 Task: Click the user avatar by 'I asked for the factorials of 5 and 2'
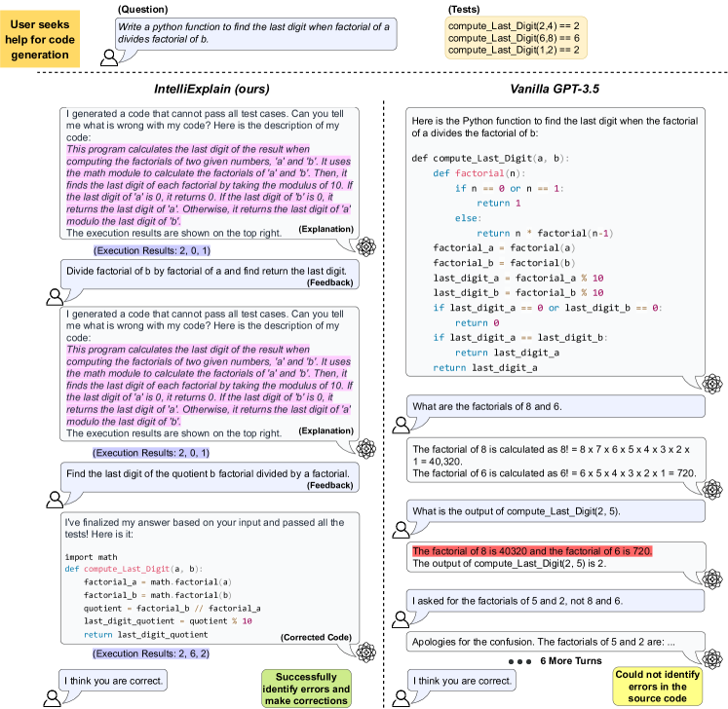click(401, 619)
